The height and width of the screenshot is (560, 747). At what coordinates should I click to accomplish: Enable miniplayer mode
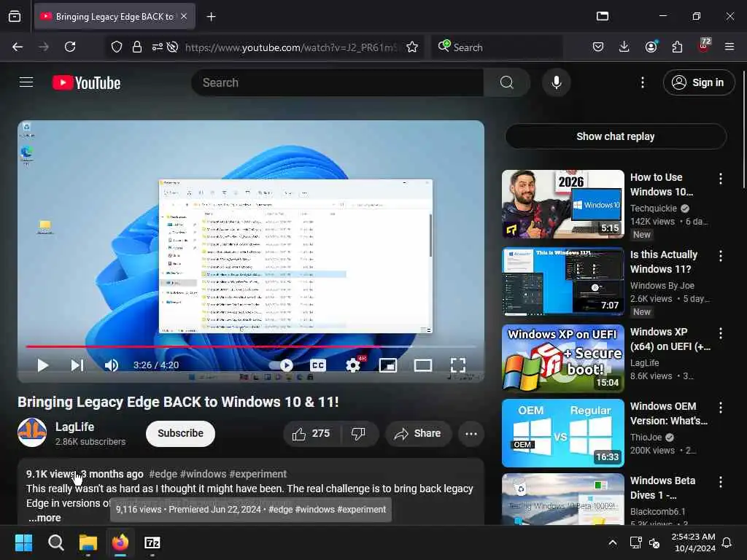388,365
